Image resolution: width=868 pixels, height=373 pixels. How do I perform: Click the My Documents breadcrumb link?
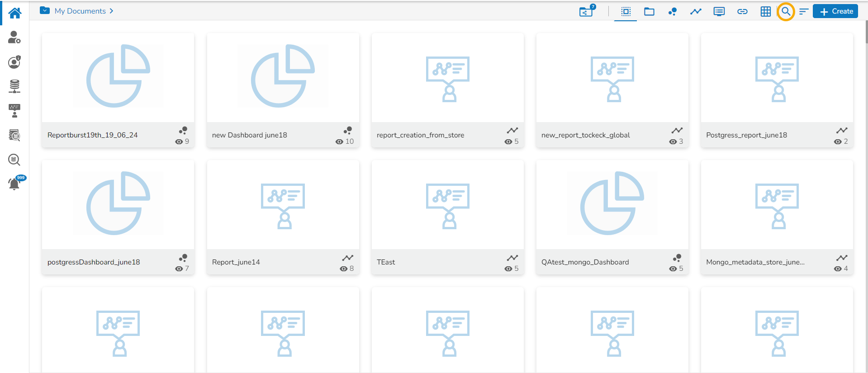(x=80, y=11)
